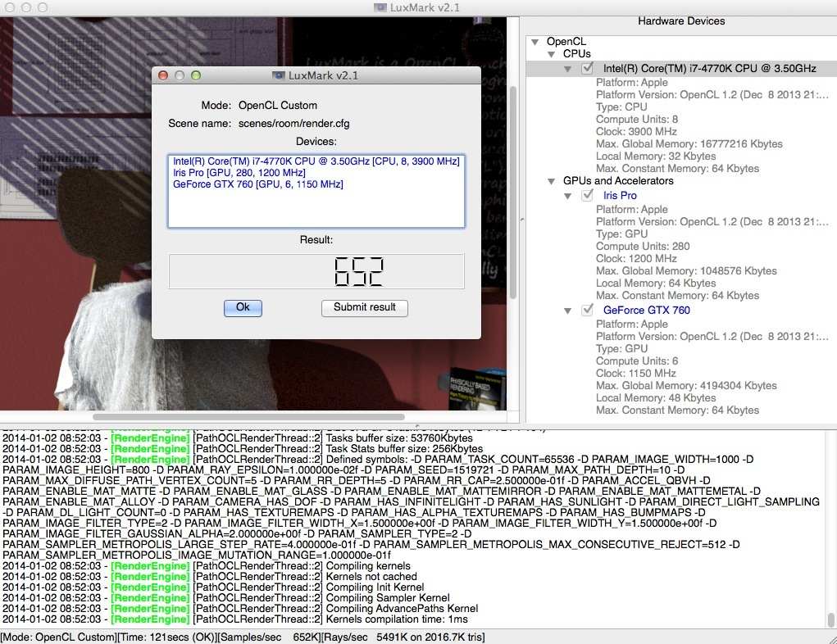The height and width of the screenshot is (644, 837).
Task: Click the 'OpenCL Custom' mode value
Action: [278, 106]
